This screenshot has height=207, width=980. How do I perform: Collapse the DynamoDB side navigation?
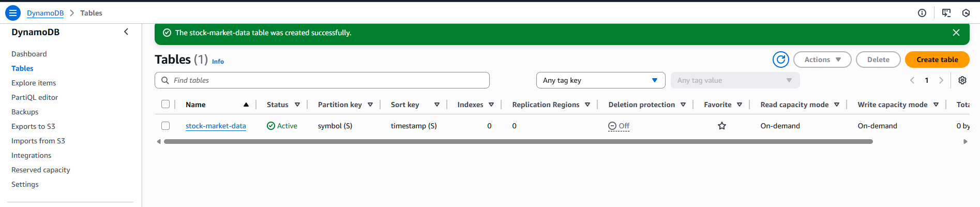pyautogui.click(x=126, y=32)
